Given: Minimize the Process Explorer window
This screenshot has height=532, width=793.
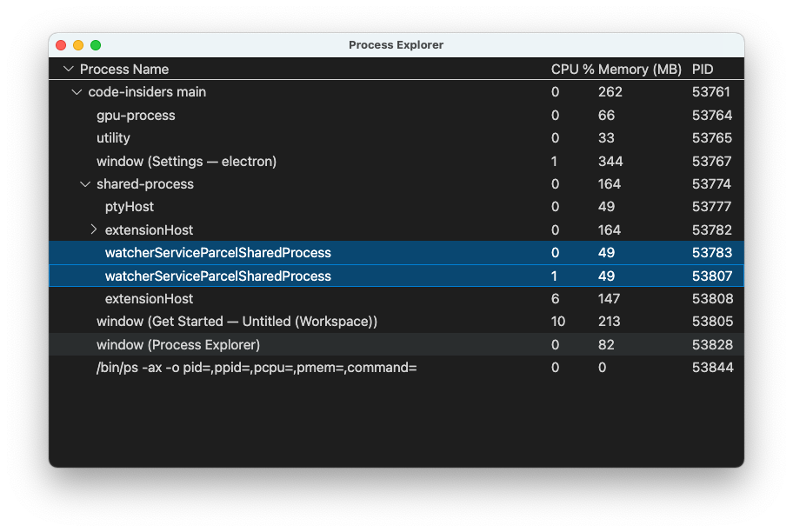Looking at the screenshot, I should [78, 45].
